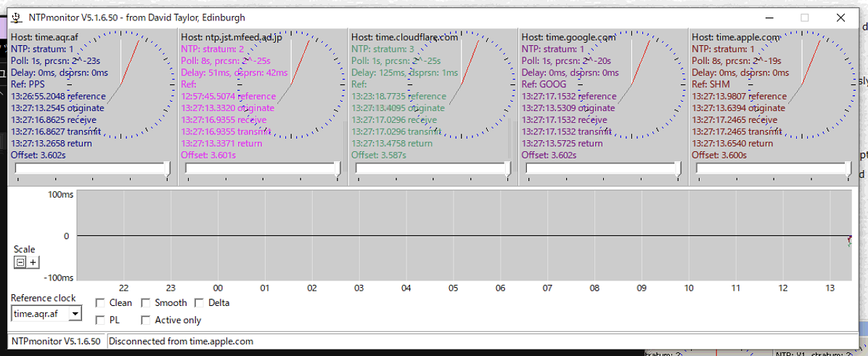
Task: Enable the PL checkbox
Action: click(x=101, y=320)
